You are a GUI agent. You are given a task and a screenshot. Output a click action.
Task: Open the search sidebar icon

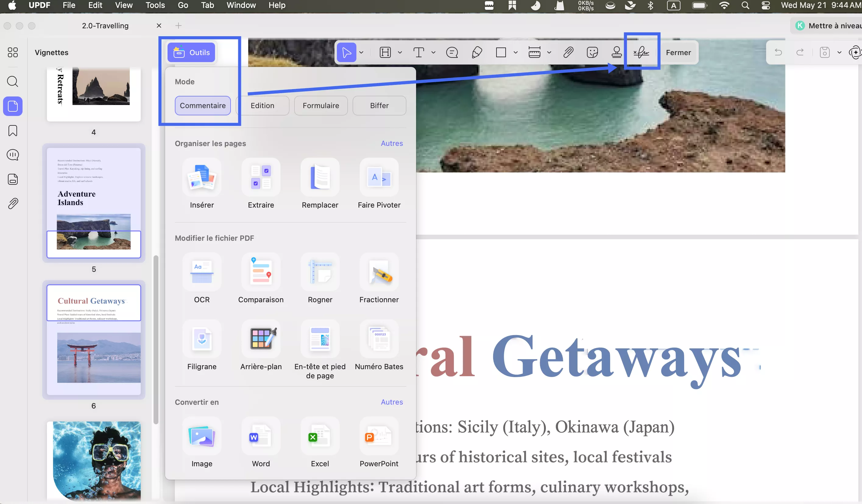coord(13,81)
